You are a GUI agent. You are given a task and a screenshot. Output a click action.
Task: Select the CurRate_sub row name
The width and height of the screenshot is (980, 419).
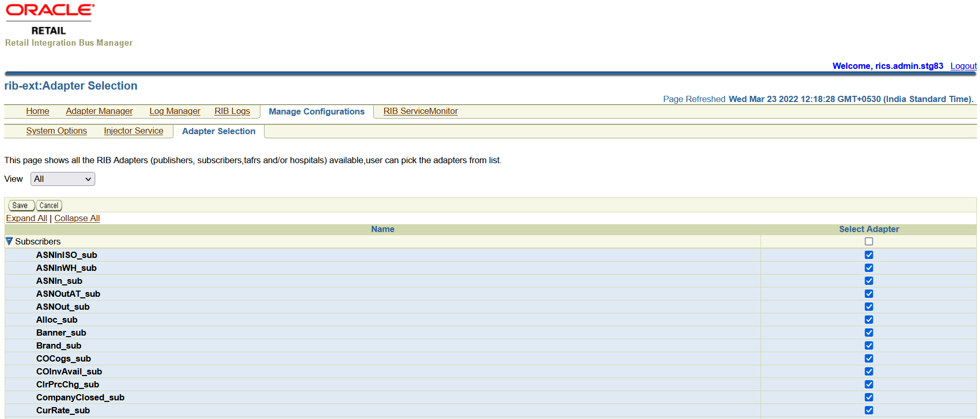coord(63,410)
